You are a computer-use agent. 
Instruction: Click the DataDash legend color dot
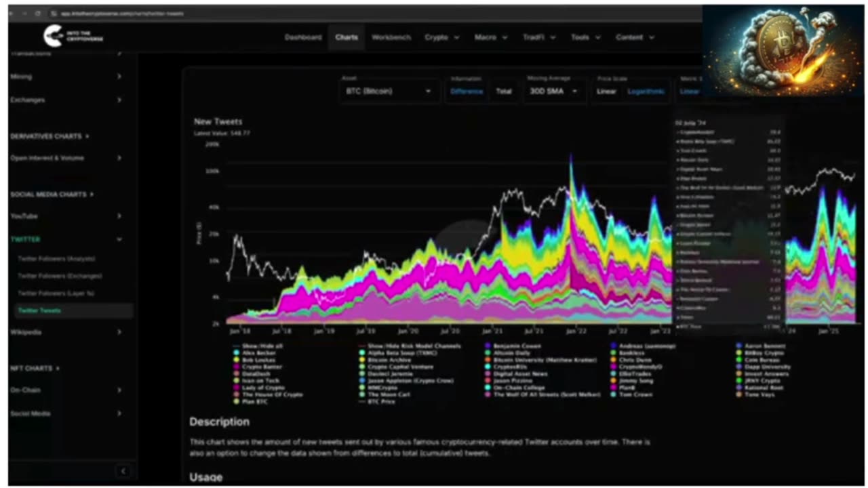pyautogui.click(x=236, y=373)
